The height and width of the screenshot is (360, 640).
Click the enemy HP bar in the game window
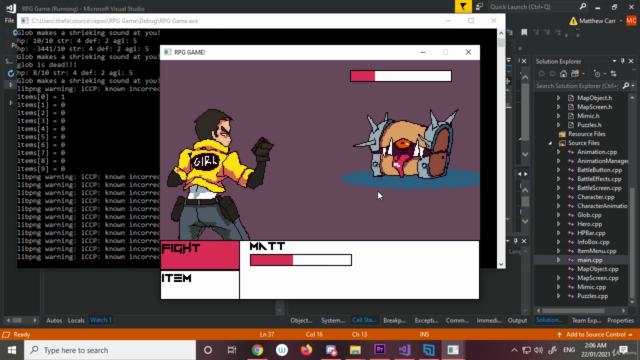pos(401,76)
